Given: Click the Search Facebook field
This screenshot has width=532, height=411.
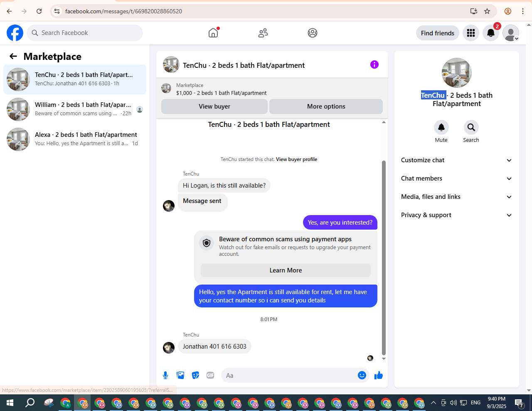Looking at the screenshot, I should click(85, 33).
